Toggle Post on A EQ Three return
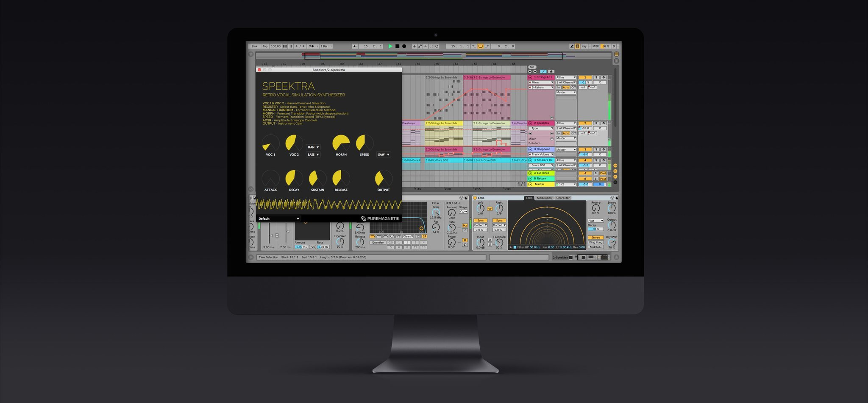The image size is (868, 403). click(x=603, y=173)
